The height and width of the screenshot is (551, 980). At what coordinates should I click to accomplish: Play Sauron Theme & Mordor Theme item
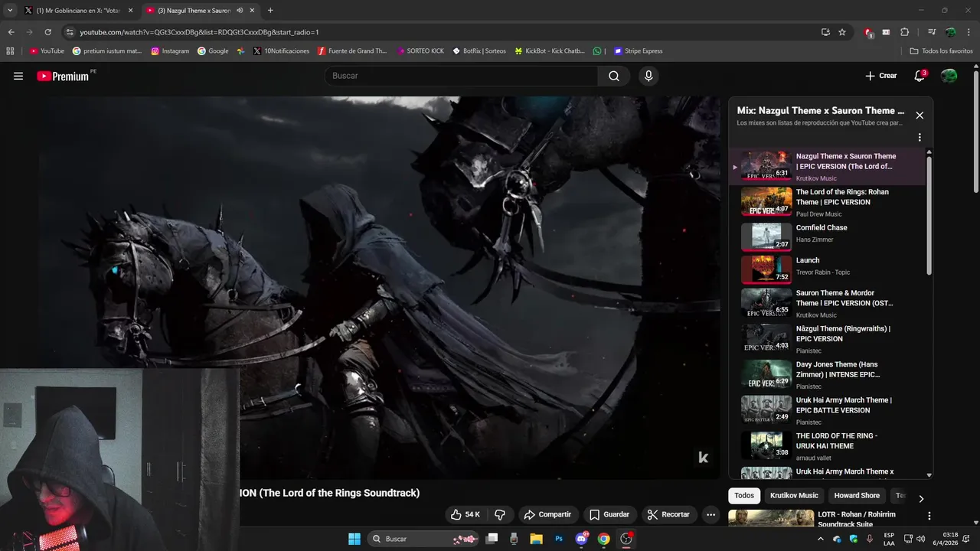coord(827,303)
